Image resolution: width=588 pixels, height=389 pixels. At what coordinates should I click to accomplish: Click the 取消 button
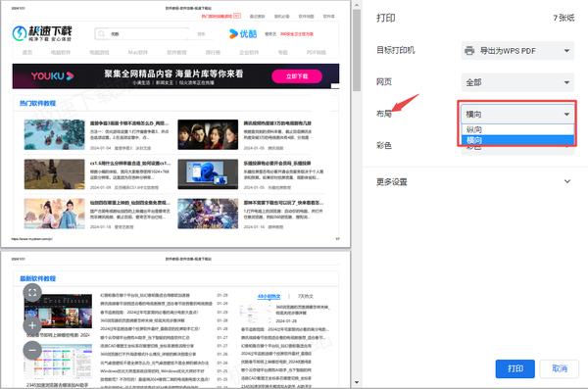tap(560, 368)
